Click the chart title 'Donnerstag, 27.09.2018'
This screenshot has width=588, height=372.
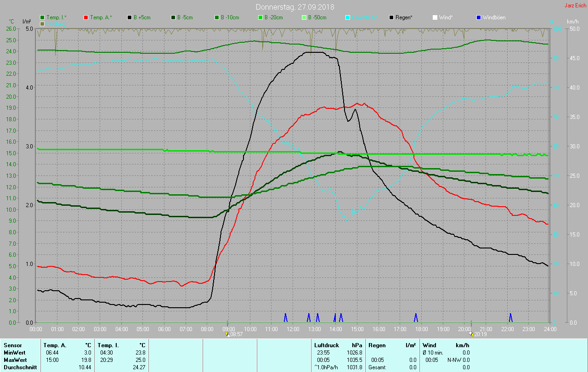[x=295, y=7]
